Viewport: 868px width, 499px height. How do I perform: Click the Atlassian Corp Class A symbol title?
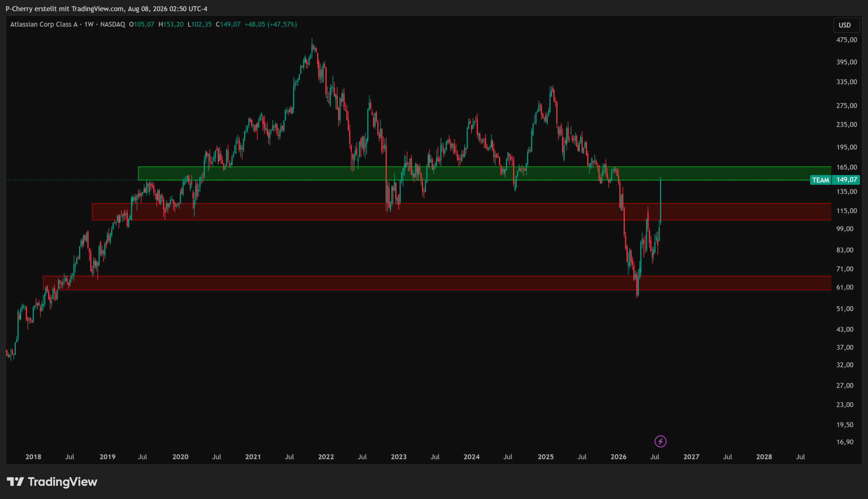pyautogui.click(x=44, y=24)
